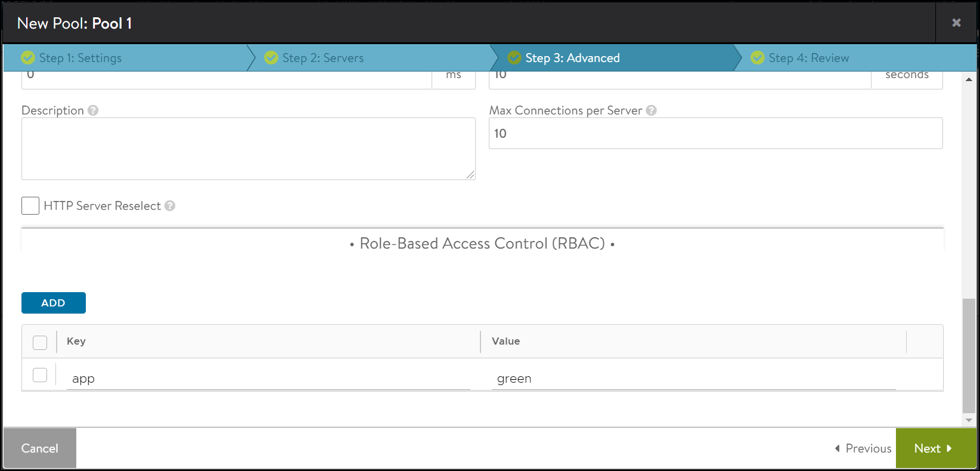Proceed with Next button

pyautogui.click(x=936, y=448)
